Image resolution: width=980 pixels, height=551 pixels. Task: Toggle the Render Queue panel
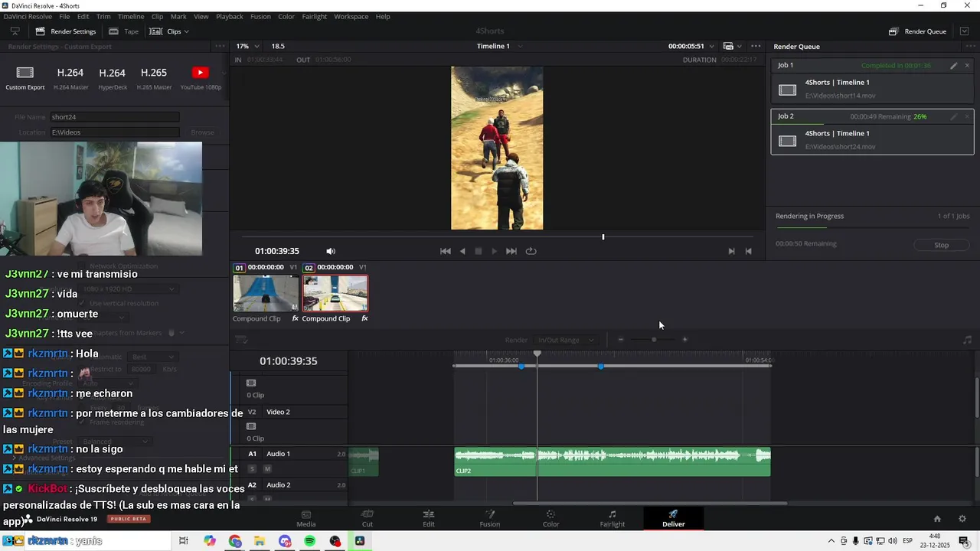click(917, 31)
